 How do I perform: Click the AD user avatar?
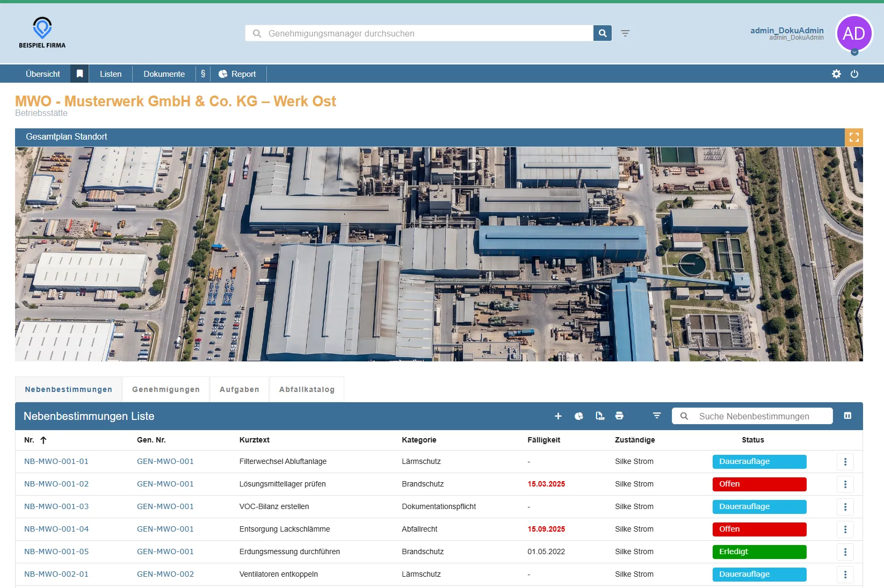click(854, 33)
